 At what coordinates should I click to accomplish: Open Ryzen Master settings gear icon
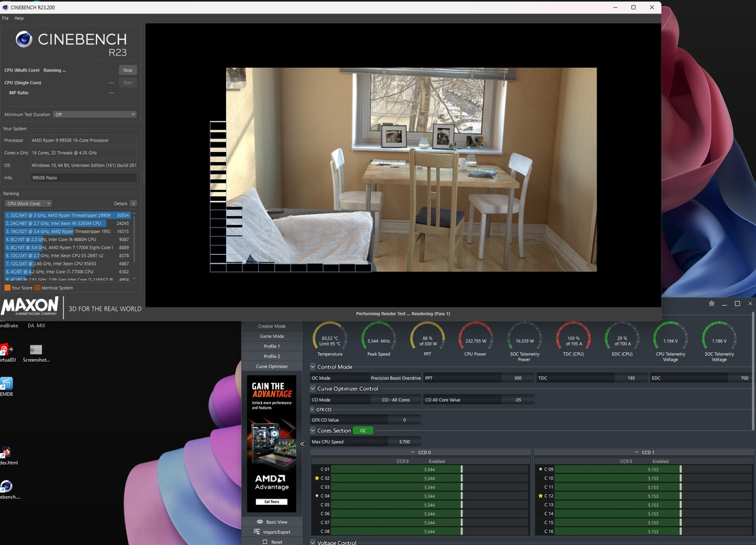712,303
